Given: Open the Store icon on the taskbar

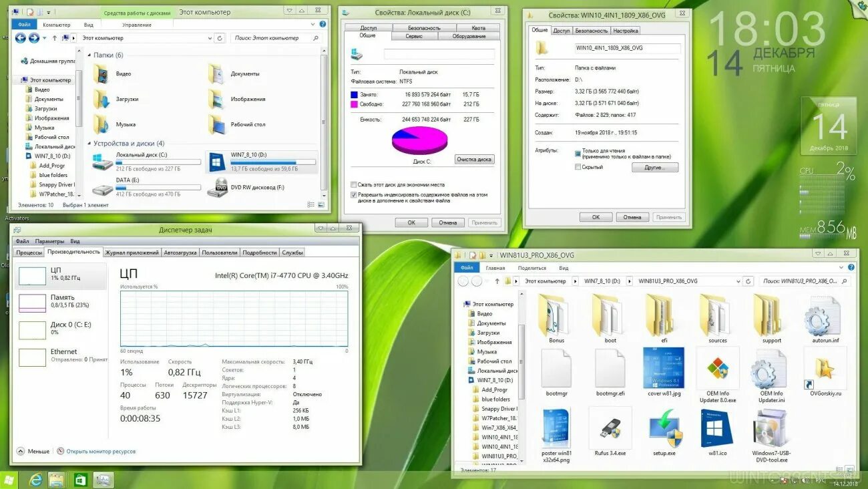Looking at the screenshot, I should pyautogui.click(x=80, y=480).
